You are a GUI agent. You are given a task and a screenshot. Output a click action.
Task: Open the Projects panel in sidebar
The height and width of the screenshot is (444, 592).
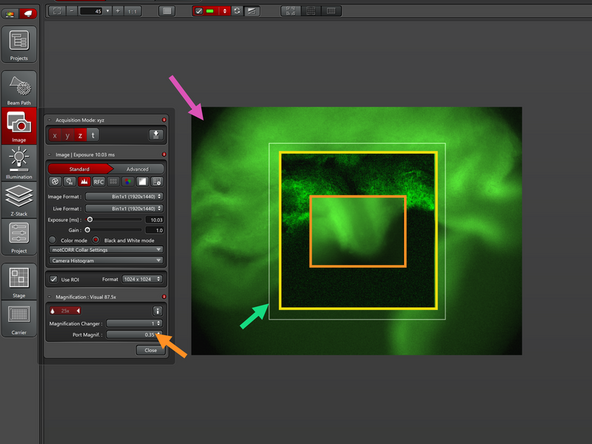coord(19,44)
